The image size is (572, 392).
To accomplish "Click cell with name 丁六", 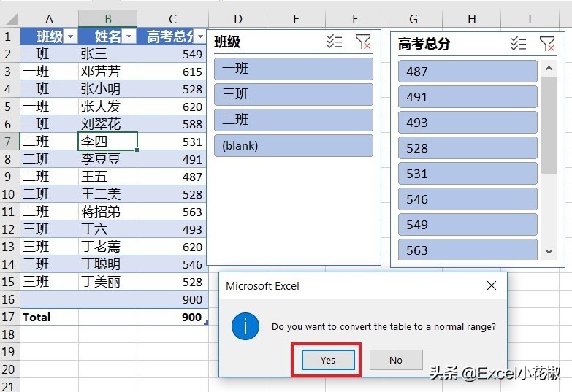I will click(107, 229).
